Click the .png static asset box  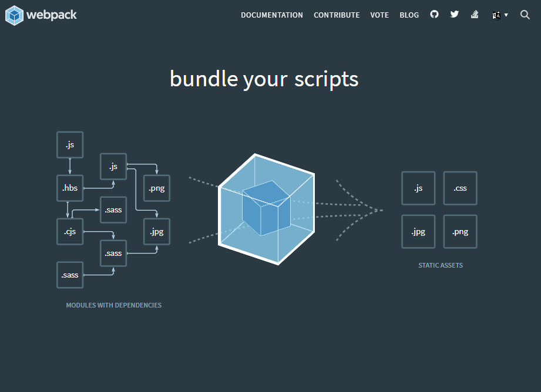tap(460, 231)
